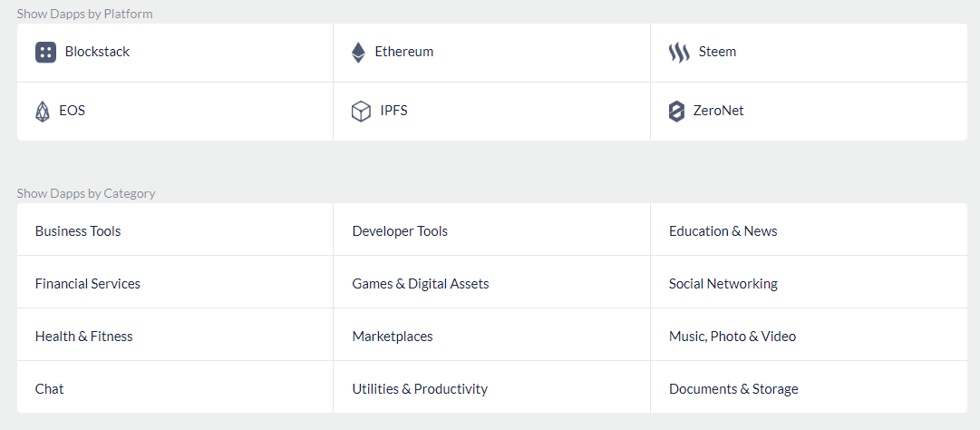The height and width of the screenshot is (430, 980).
Task: Select the Health & Fitness category
Action: click(x=83, y=337)
